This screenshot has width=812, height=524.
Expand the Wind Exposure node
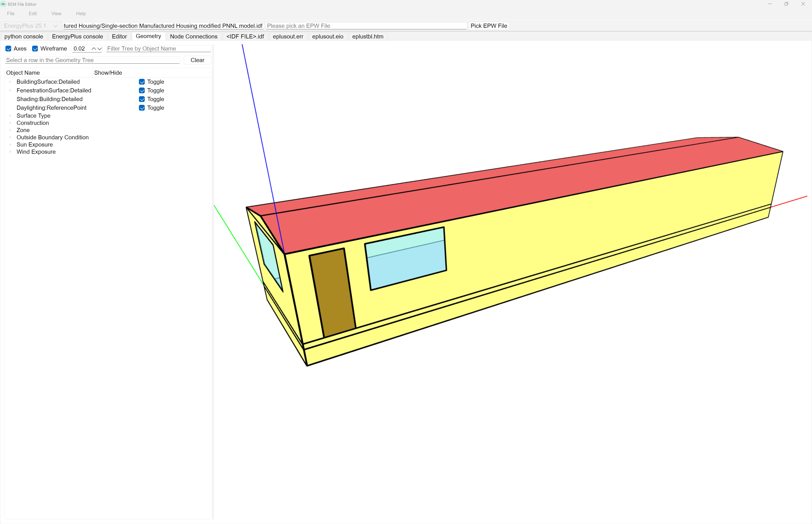pyautogui.click(x=10, y=152)
